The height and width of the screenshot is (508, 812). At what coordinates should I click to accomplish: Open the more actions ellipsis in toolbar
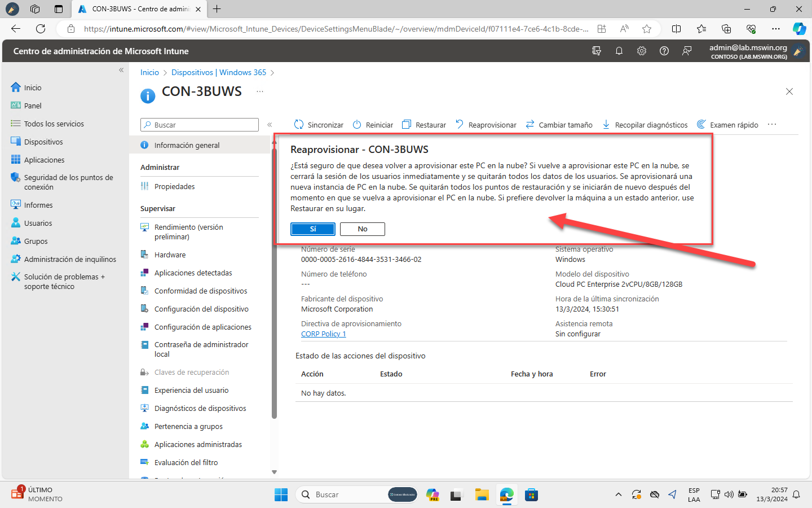(772, 125)
